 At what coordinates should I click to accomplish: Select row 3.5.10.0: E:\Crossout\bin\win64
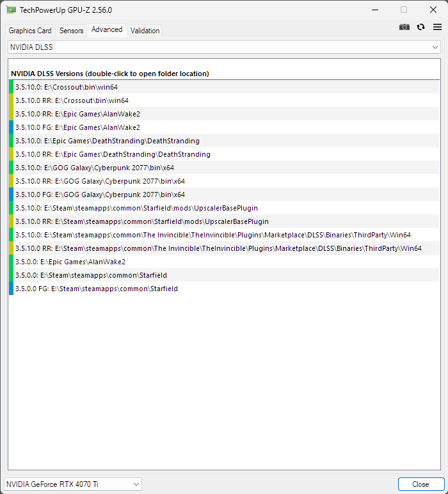224,87
